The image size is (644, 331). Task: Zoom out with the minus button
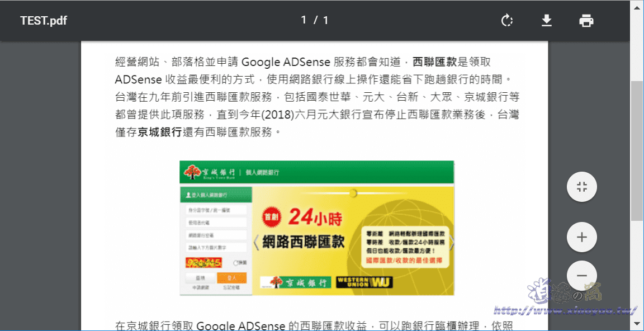click(581, 276)
